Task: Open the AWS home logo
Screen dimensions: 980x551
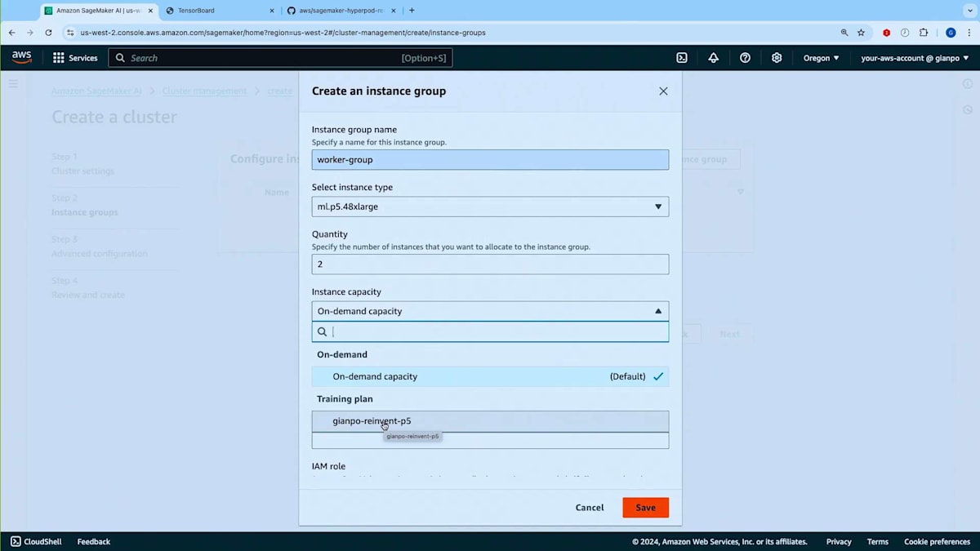Action: tap(21, 58)
